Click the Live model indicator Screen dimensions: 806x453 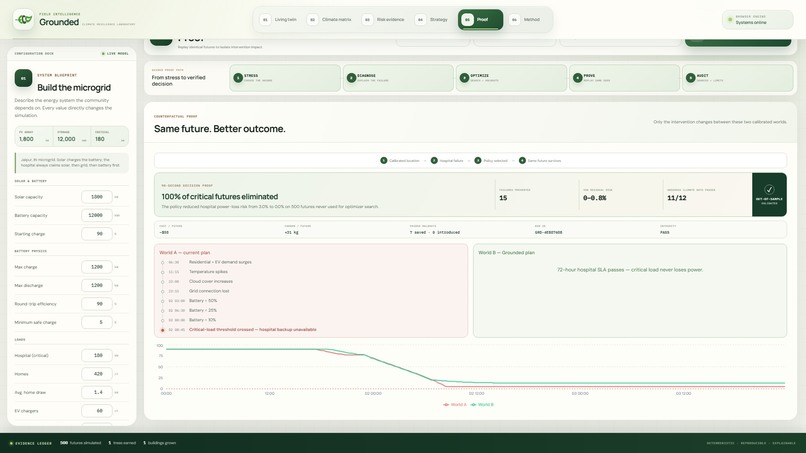(115, 53)
